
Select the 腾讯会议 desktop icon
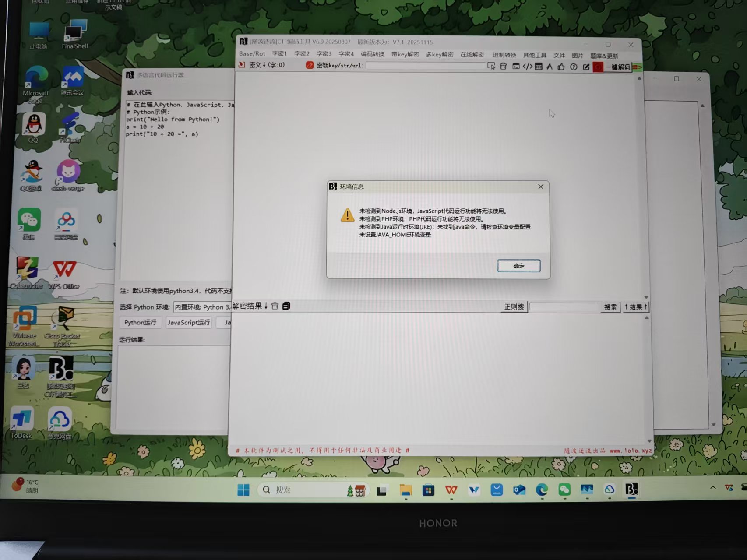(x=72, y=81)
